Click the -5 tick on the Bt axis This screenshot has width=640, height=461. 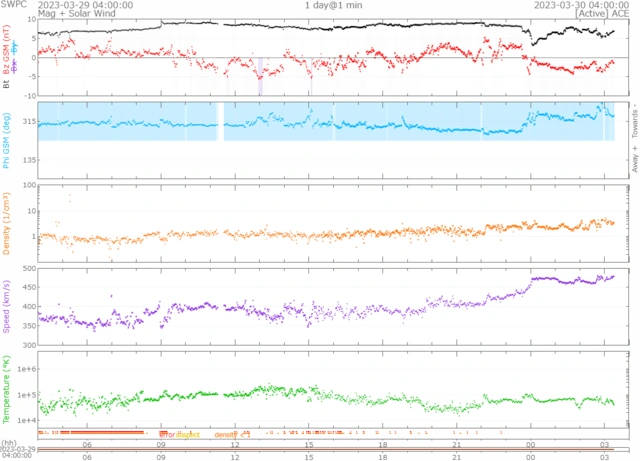pos(32,76)
